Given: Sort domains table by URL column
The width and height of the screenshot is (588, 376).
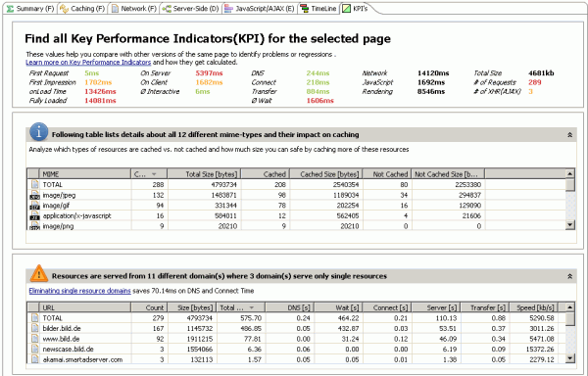Looking at the screenshot, I should click(x=84, y=307).
